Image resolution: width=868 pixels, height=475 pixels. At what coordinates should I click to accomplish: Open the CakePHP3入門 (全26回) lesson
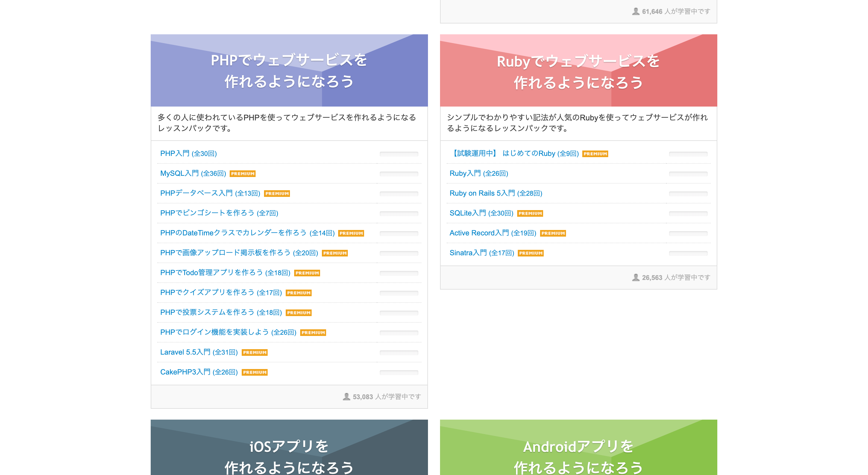click(x=199, y=372)
